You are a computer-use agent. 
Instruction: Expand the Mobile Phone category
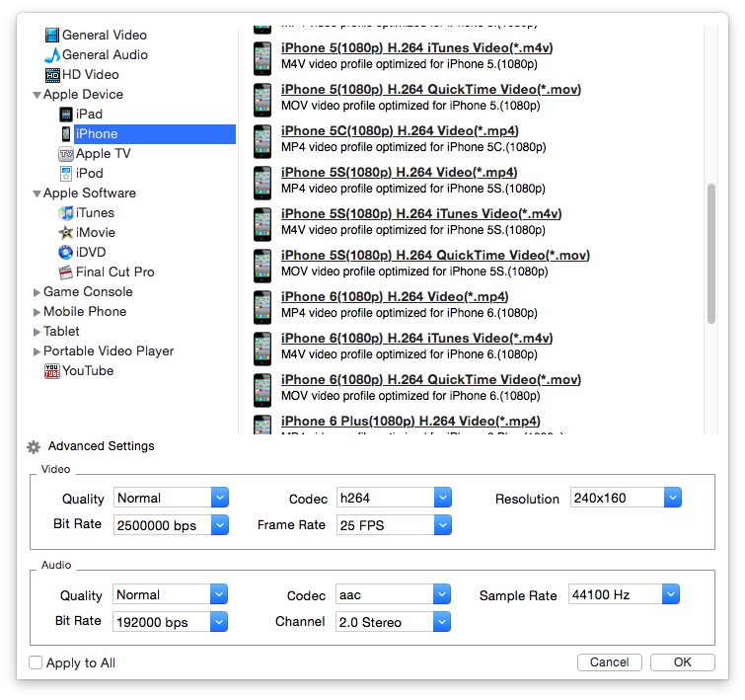pyautogui.click(x=37, y=312)
